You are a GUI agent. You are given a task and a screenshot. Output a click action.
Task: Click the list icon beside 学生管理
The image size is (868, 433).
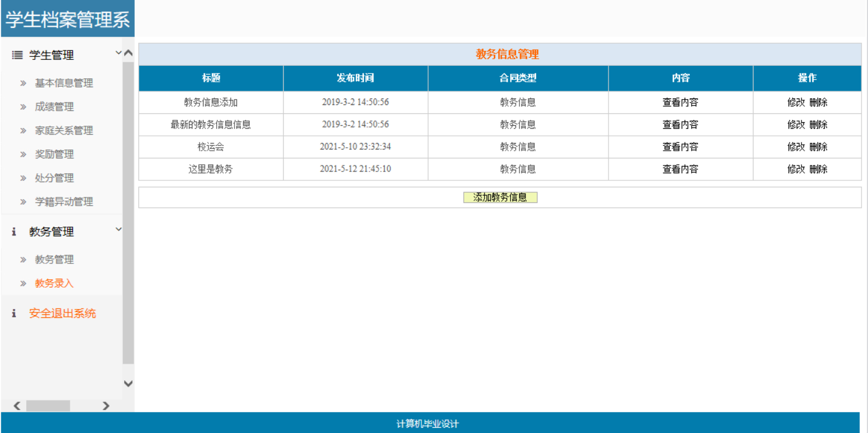pos(17,55)
